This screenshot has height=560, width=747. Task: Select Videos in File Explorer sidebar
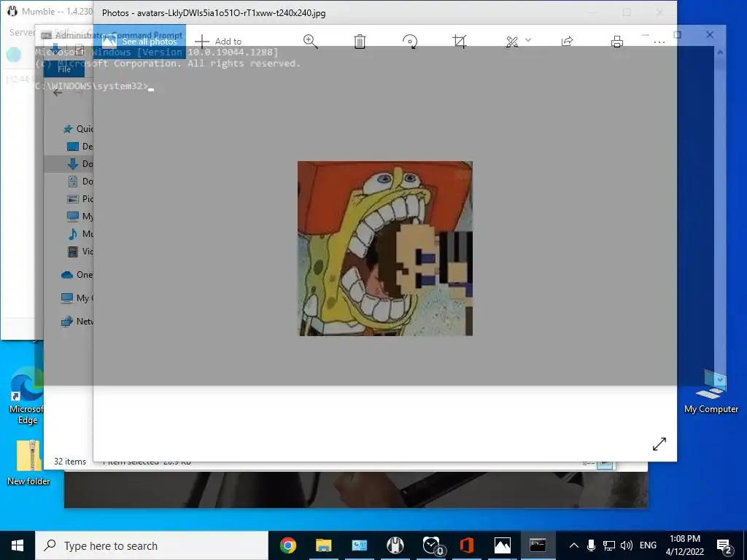tap(80, 251)
